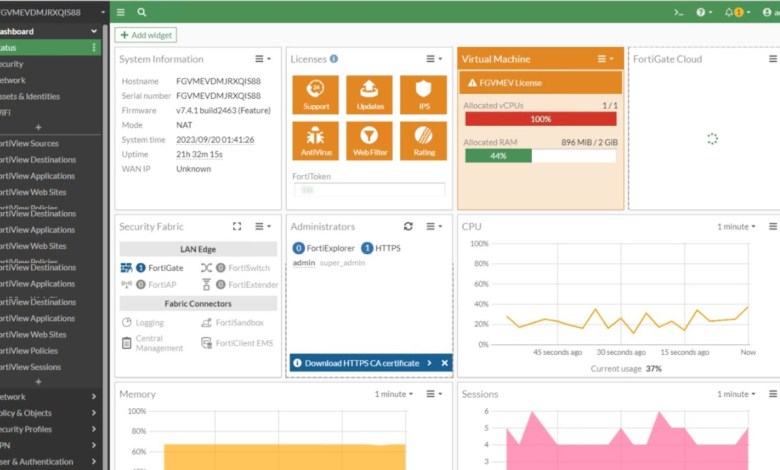Open the IPS license tile
The width and height of the screenshot is (780, 470).
click(423, 95)
